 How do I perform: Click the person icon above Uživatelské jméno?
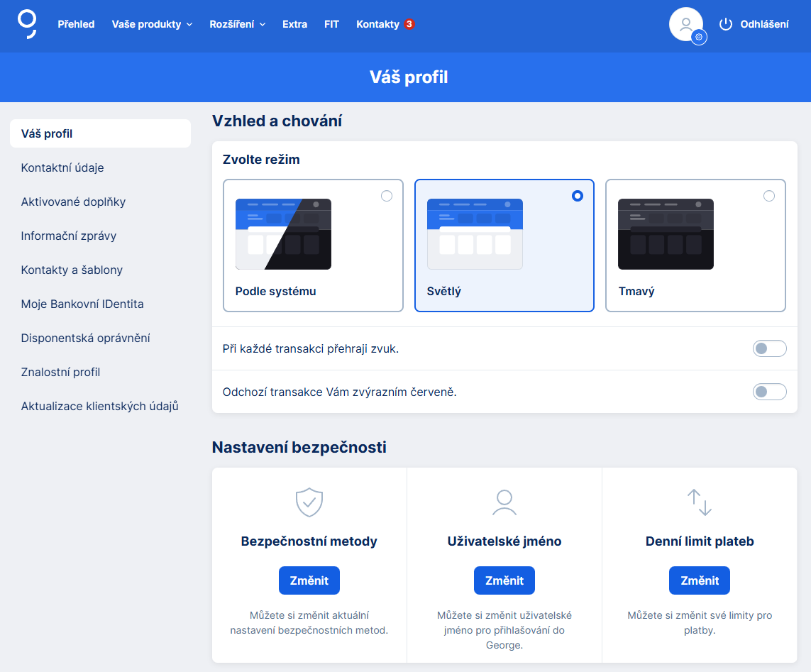[x=504, y=502]
